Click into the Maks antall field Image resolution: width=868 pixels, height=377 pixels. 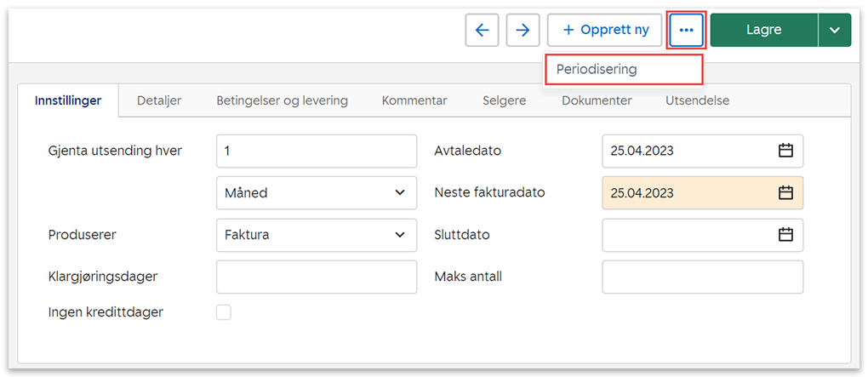(x=702, y=277)
